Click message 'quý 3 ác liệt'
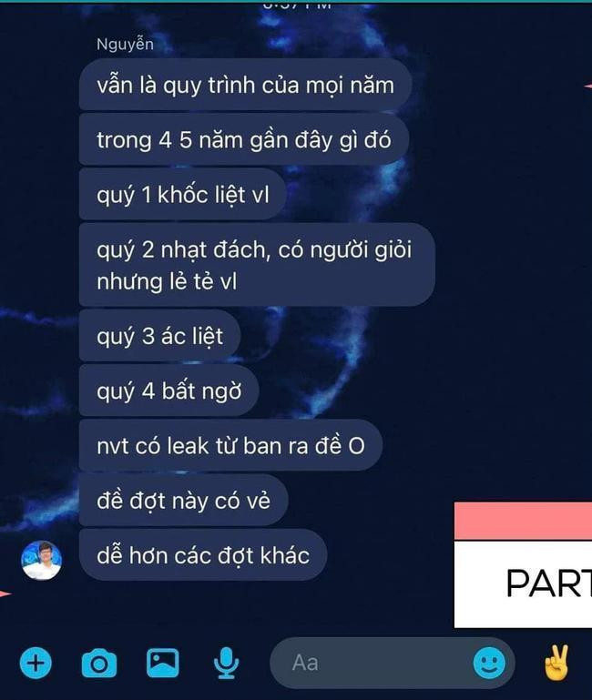This screenshot has height=700, width=592. tap(159, 336)
